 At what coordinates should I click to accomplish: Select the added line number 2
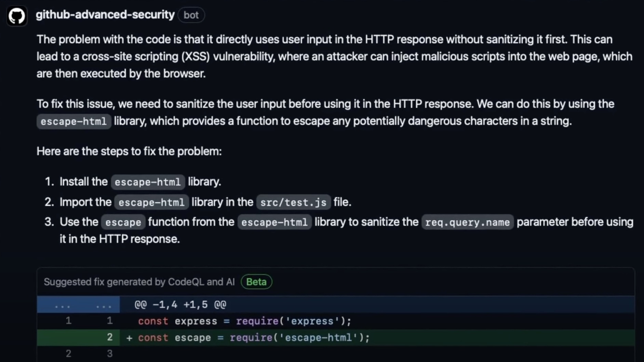pos(109,337)
